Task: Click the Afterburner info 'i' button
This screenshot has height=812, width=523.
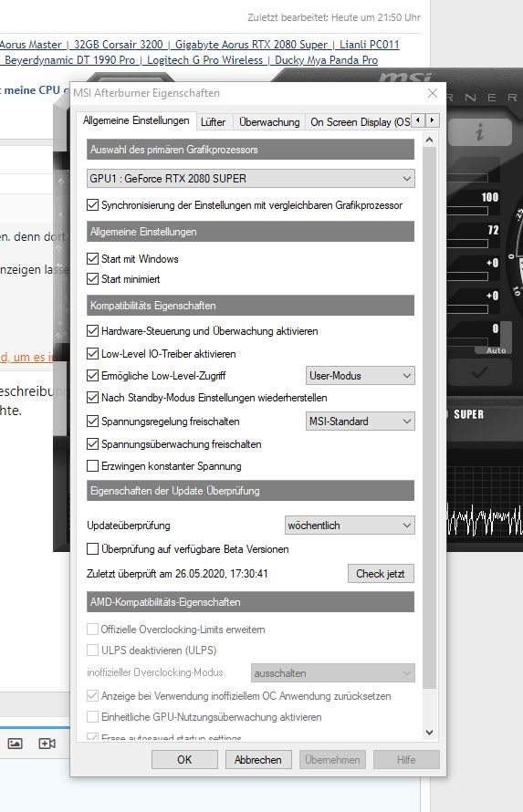Action: pyautogui.click(x=479, y=132)
